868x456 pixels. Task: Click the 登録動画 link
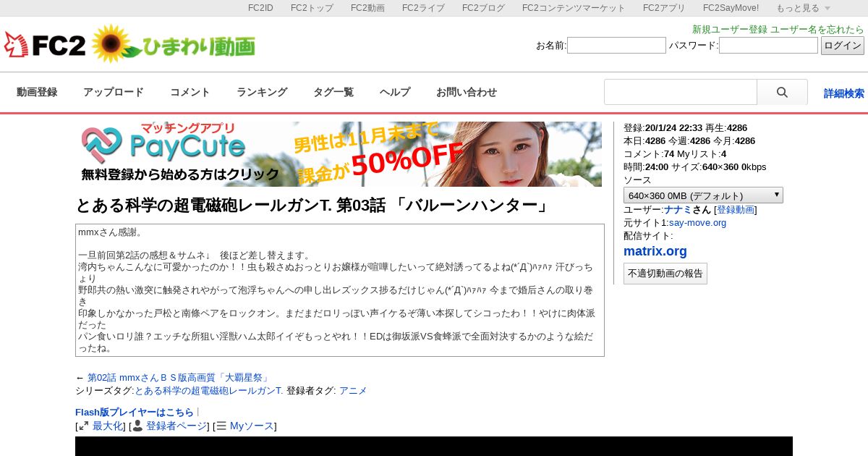tap(736, 209)
